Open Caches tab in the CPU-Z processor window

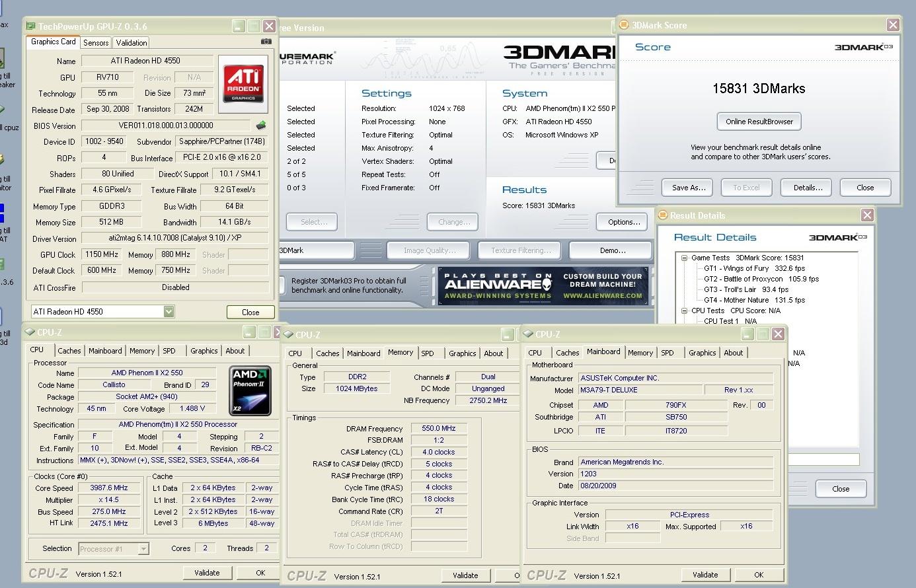tap(69, 351)
